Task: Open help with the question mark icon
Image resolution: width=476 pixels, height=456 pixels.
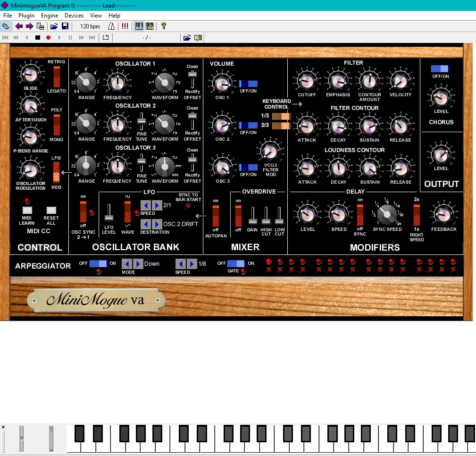Action: tap(164, 26)
